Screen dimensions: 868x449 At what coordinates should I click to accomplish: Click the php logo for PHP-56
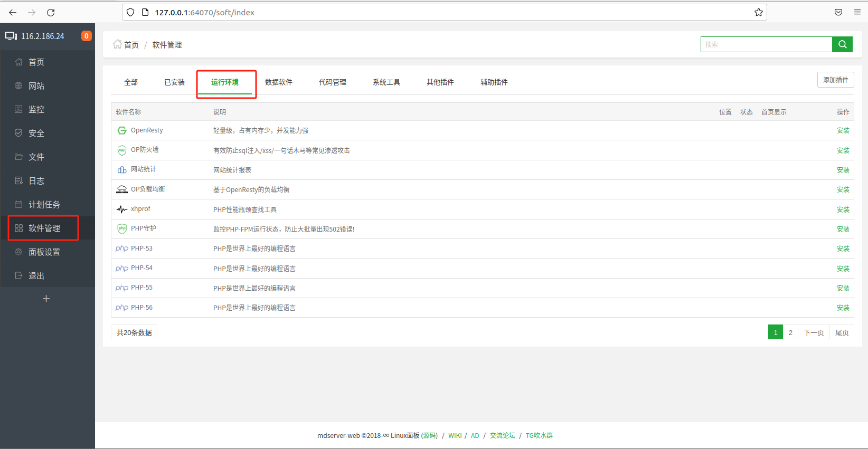point(122,308)
